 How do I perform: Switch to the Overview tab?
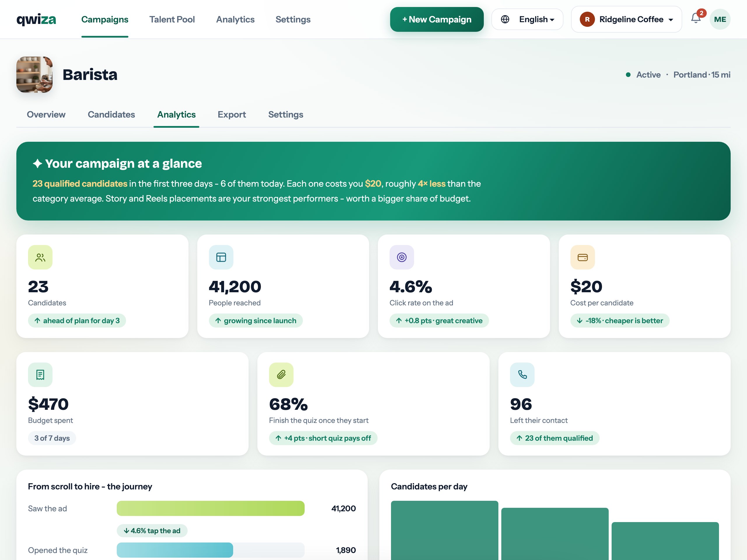(x=46, y=115)
